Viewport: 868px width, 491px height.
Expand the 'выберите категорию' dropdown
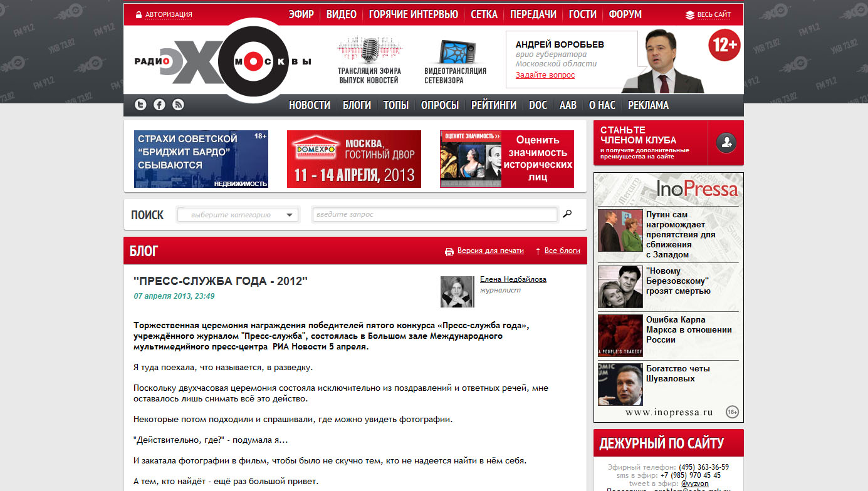tap(238, 215)
